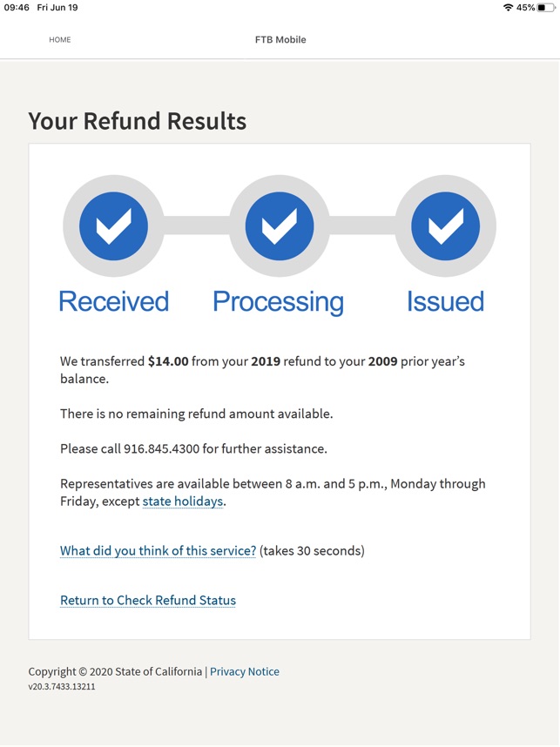Select the Received status label
This screenshot has height=747, width=560.
[x=113, y=301]
